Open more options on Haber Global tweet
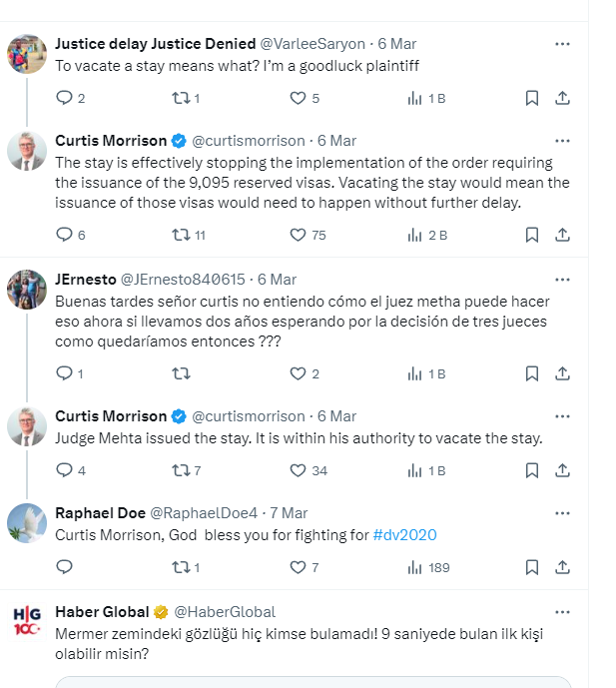This screenshot has width=616, height=688. 562,612
